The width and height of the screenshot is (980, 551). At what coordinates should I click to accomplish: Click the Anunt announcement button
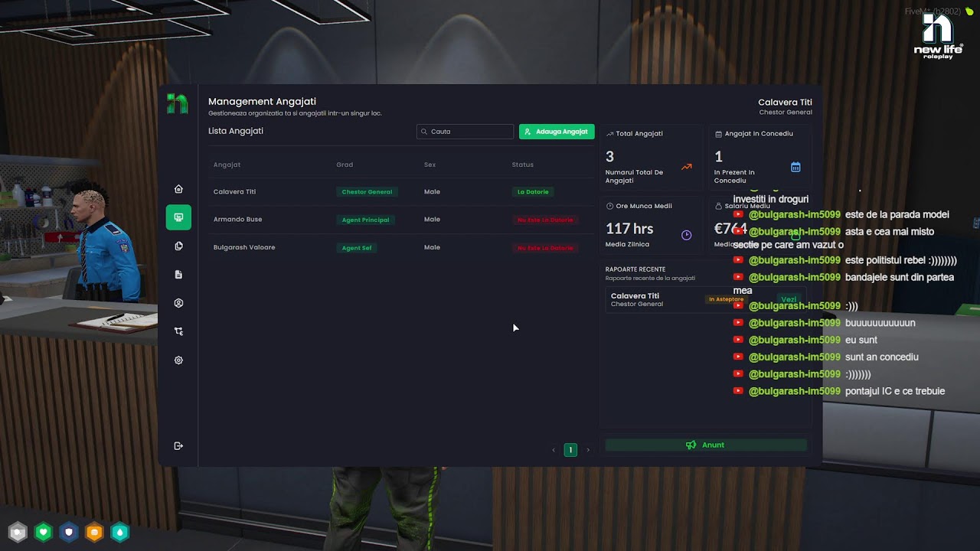tap(706, 445)
